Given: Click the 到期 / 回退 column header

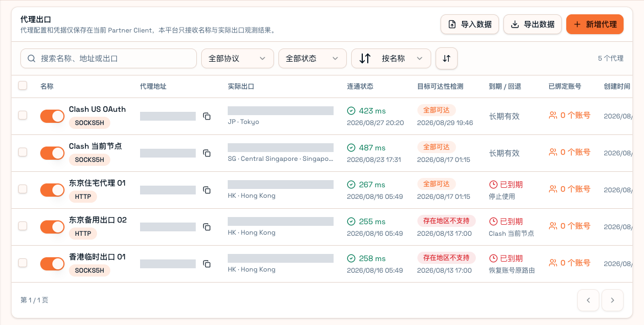Looking at the screenshot, I should (505, 86).
